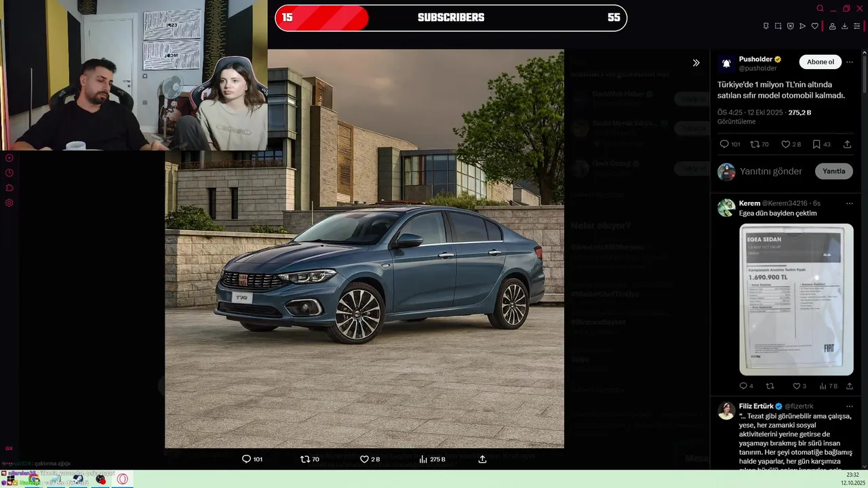Click the ad blocker shield icon
Image resolution: width=868 pixels, height=488 pixels.
tap(790, 26)
